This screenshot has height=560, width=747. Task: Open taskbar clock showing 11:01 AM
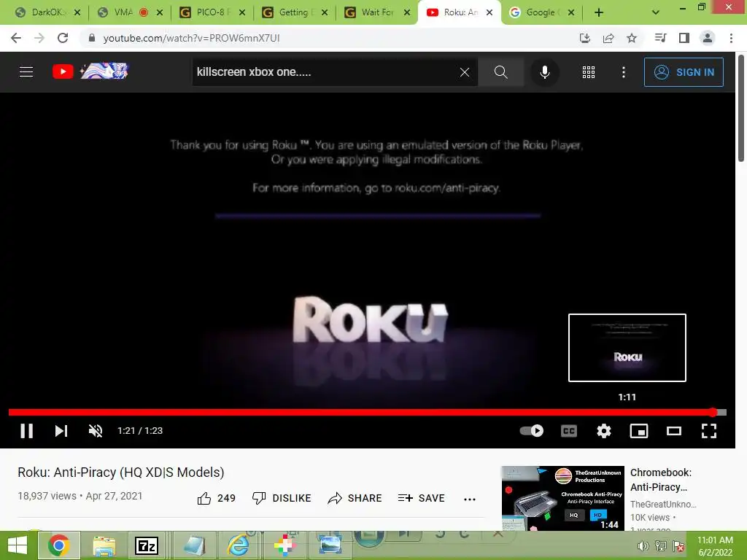click(x=715, y=546)
